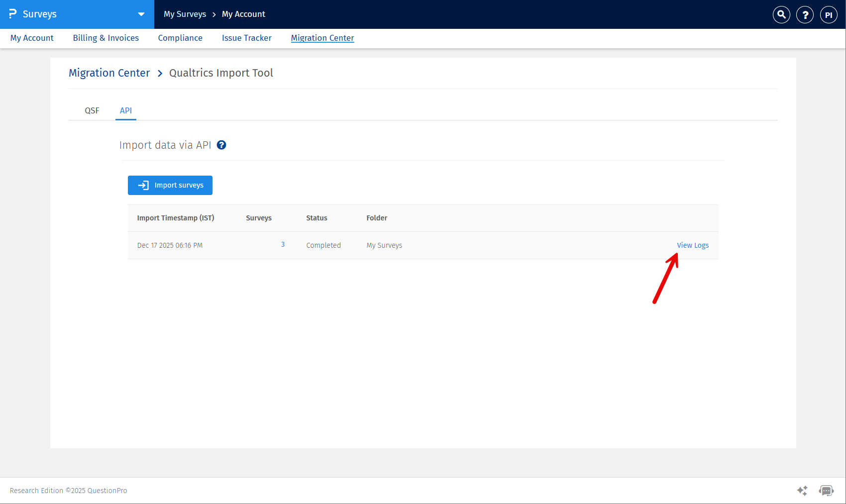This screenshot has width=846, height=504.
Task: Open View Logs for the Dec 17 import
Action: click(x=693, y=245)
